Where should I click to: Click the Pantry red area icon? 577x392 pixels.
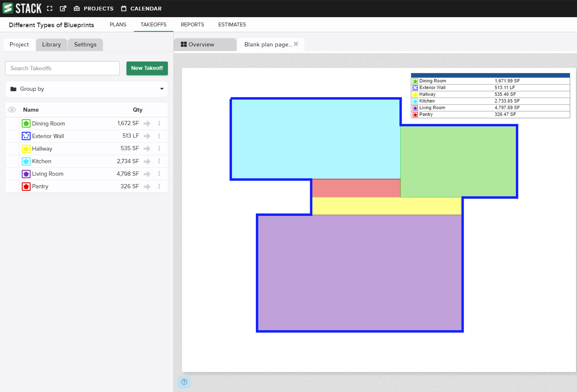pos(26,186)
